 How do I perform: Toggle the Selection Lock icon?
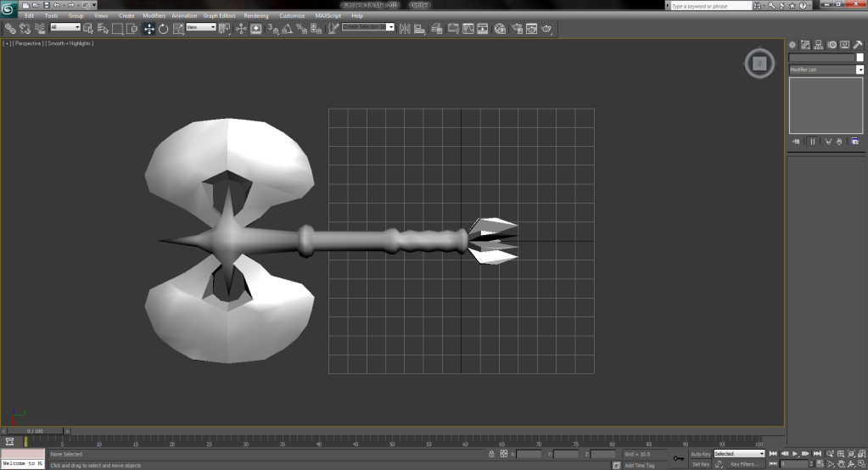(491, 454)
